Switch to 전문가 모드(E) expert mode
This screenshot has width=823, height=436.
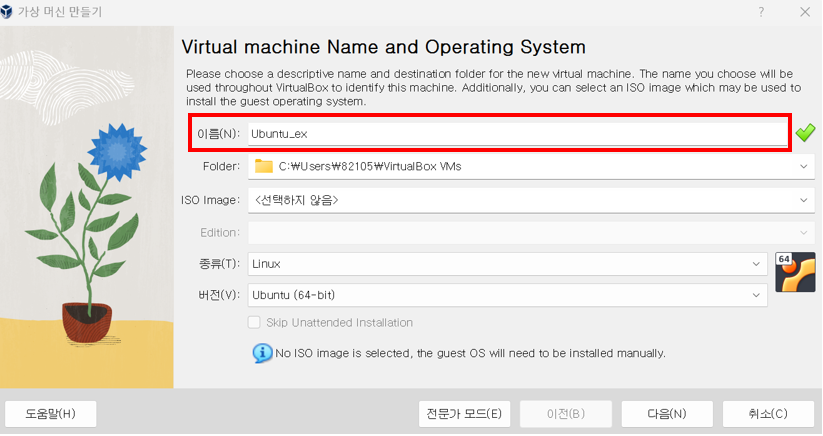point(465,414)
